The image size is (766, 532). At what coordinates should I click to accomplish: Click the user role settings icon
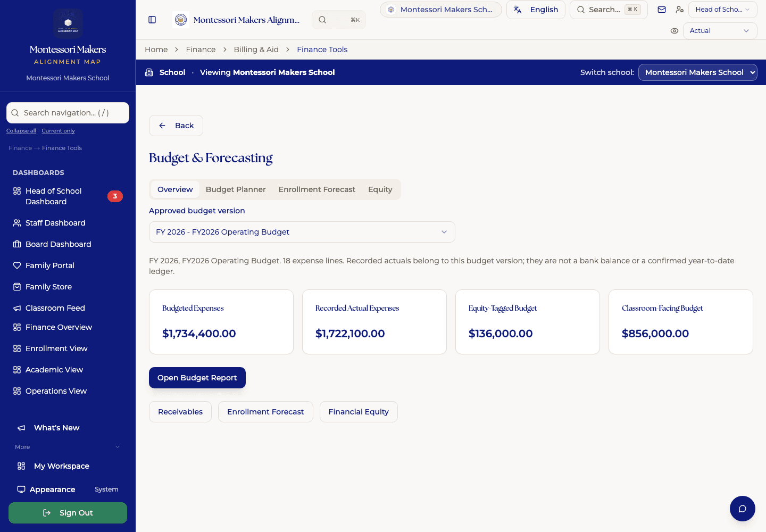point(679,10)
